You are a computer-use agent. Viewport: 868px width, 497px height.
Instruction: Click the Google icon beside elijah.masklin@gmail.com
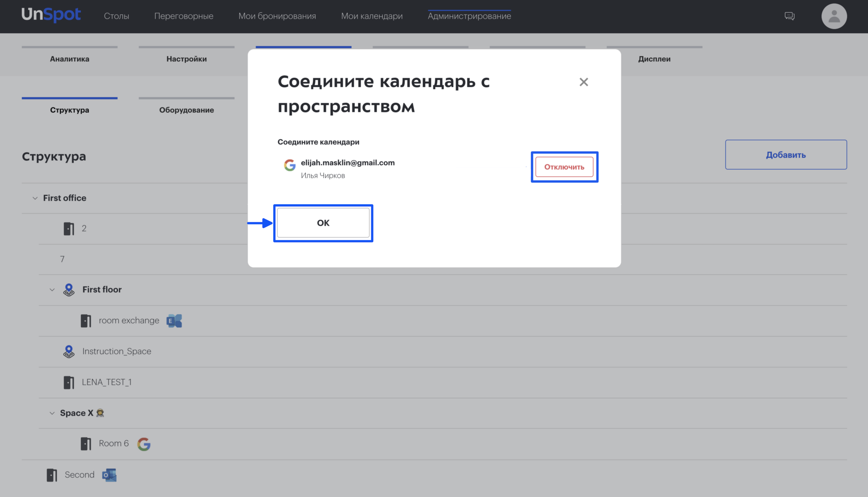pos(290,165)
